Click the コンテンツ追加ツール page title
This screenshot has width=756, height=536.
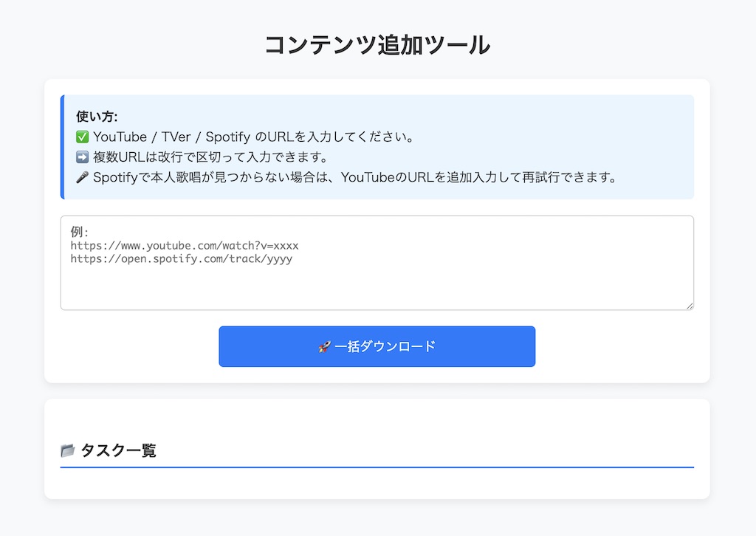tap(377, 45)
